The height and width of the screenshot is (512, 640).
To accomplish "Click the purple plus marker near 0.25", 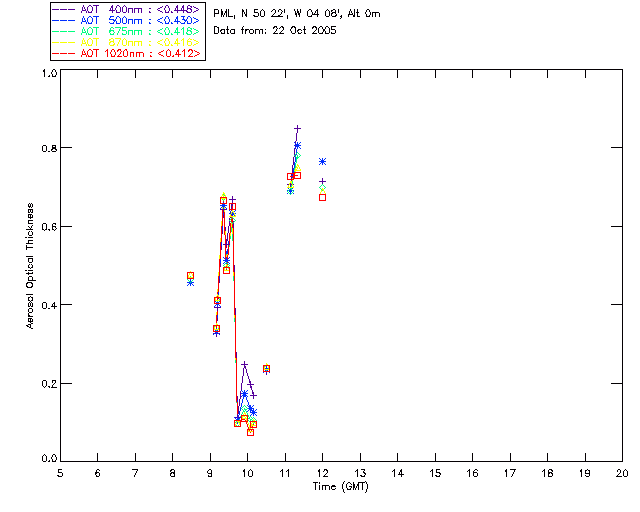I will coord(244,364).
